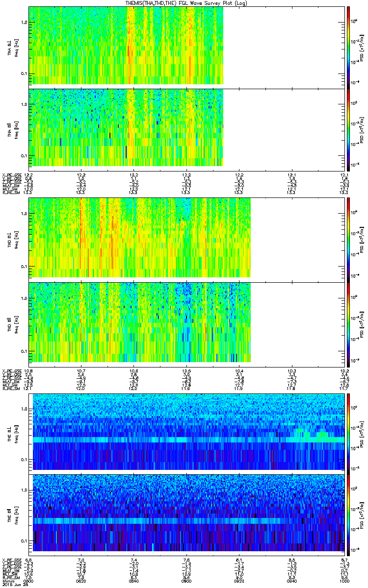Click the 0820 time tick label
The height and width of the screenshot is (588, 368).
[x=81, y=580]
